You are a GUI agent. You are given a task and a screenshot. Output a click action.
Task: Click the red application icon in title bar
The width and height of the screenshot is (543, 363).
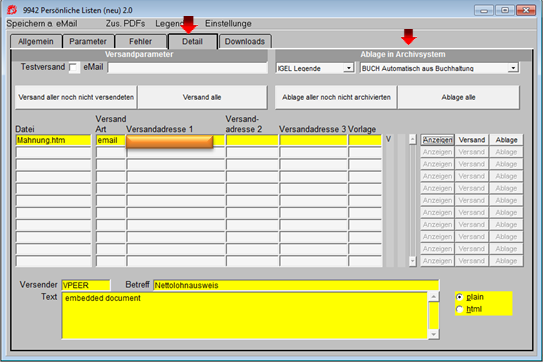[11, 10]
